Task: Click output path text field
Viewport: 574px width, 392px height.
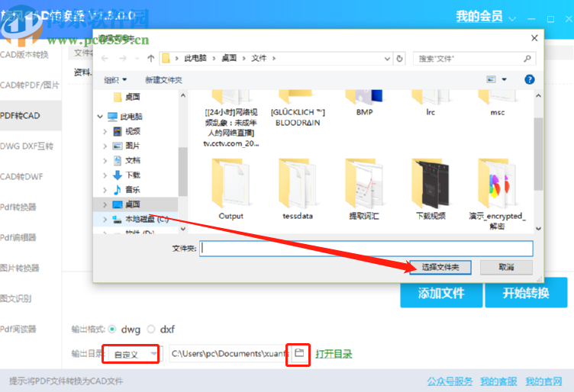Action: tap(229, 354)
